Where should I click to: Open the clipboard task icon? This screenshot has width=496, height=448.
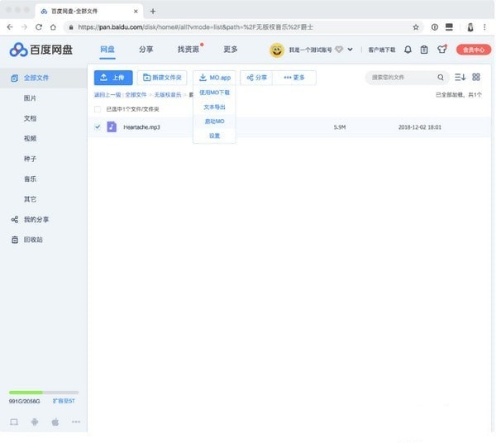[x=424, y=50]
